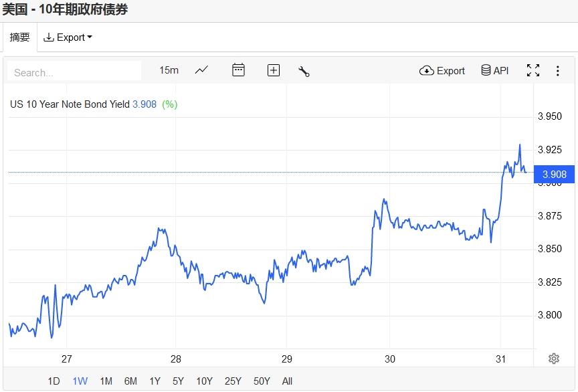Open the calendar date range picker
This screenshot has width=578, height=392.
click(x=238, y=70)
